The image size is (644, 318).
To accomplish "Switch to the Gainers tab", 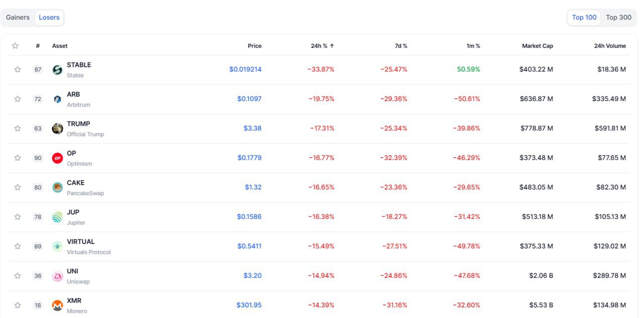I will pos(18,17).
